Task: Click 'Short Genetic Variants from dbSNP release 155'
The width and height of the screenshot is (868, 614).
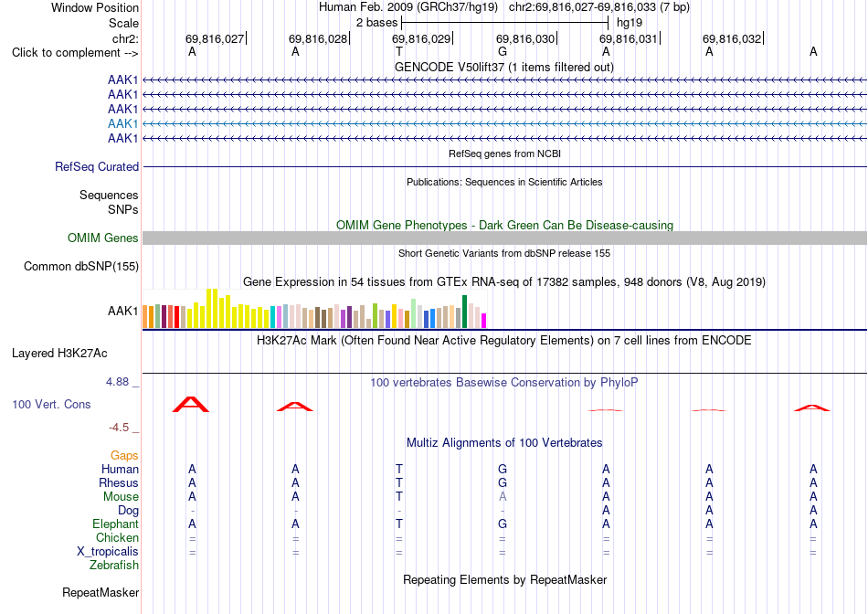Action: coord(504,254)
